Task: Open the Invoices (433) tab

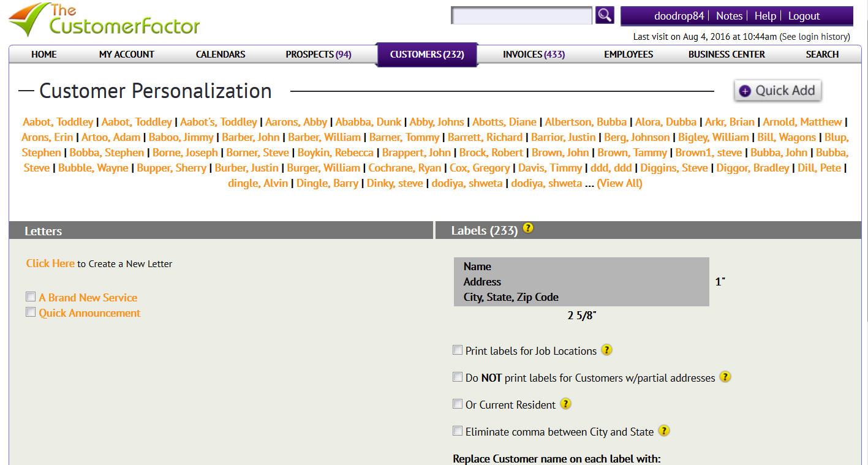Action: pos(534,55)
